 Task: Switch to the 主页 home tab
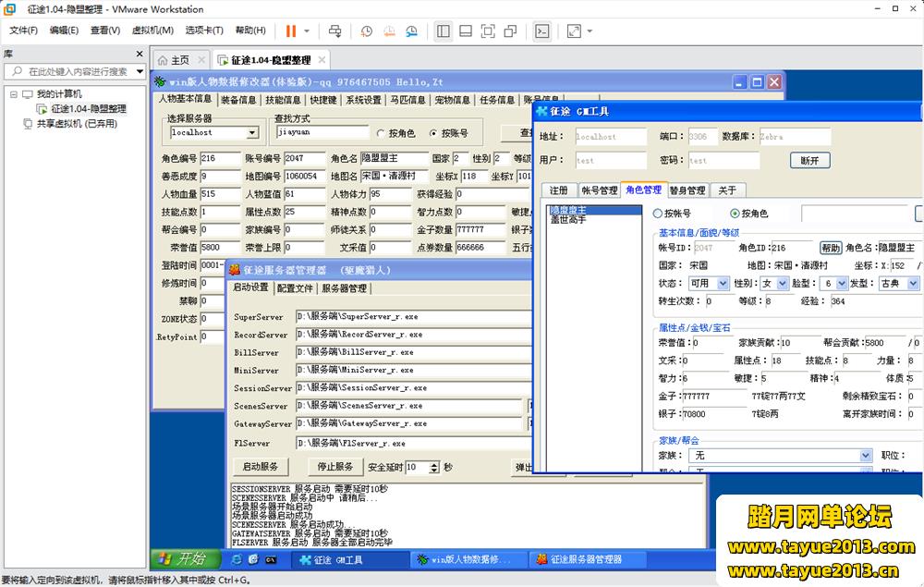click(x=180, y=60)
